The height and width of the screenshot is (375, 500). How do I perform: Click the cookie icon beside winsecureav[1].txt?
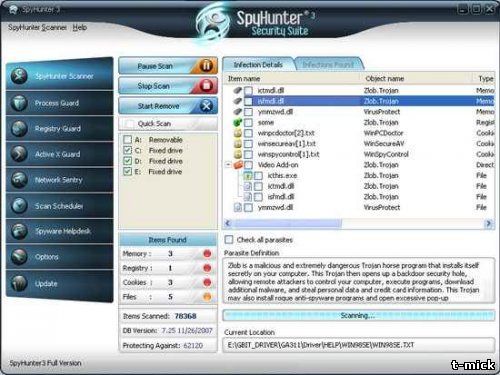tap(237, 144)
